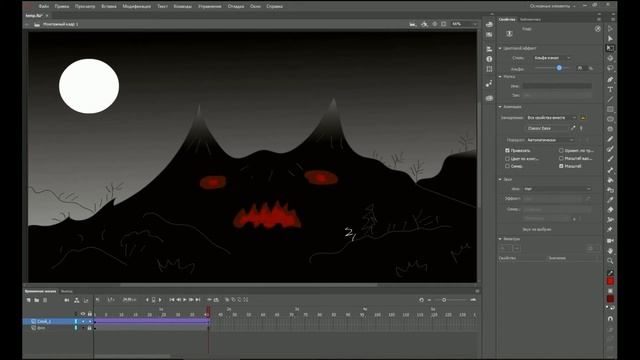
Task: Select the Pen tool
Action: (x=610, y=79)
